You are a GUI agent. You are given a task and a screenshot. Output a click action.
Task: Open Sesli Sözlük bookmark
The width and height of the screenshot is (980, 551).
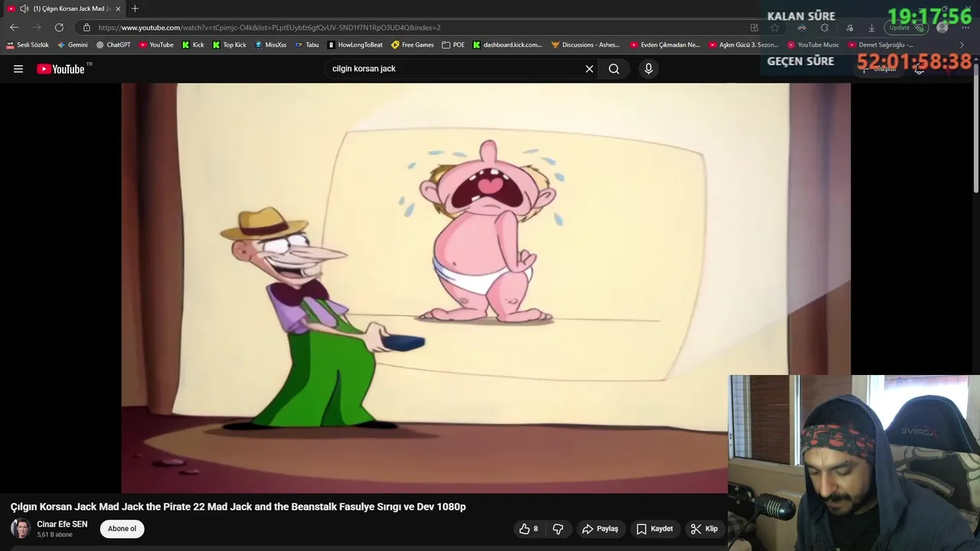(28, 45)
